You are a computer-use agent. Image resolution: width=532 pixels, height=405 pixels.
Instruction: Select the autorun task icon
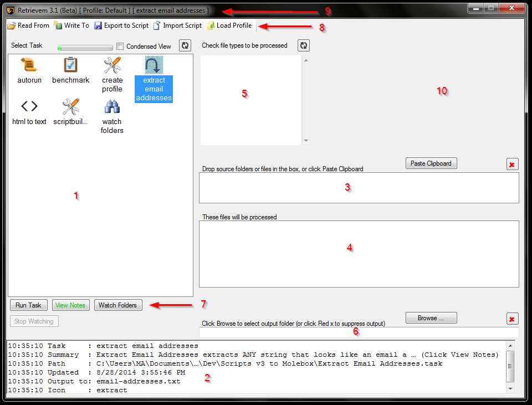29,66
